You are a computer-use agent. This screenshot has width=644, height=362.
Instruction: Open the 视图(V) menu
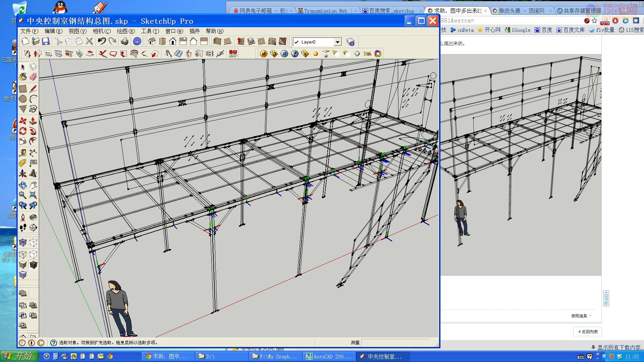[x=77, y=31]
